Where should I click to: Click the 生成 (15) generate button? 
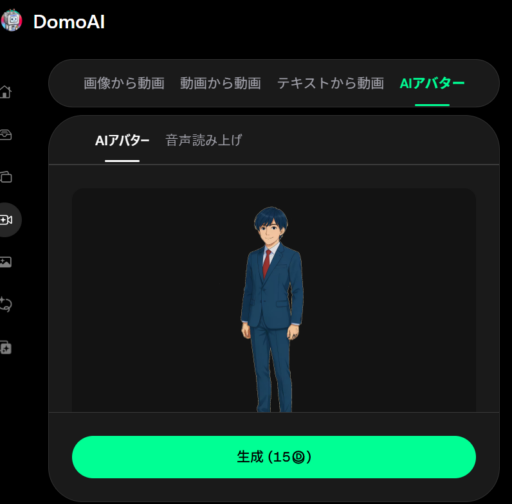274,457
